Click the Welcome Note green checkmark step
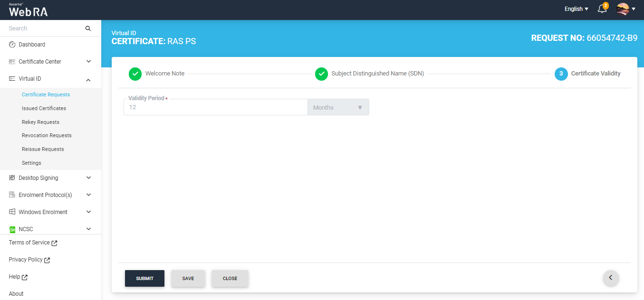 [x=135, y=74]
